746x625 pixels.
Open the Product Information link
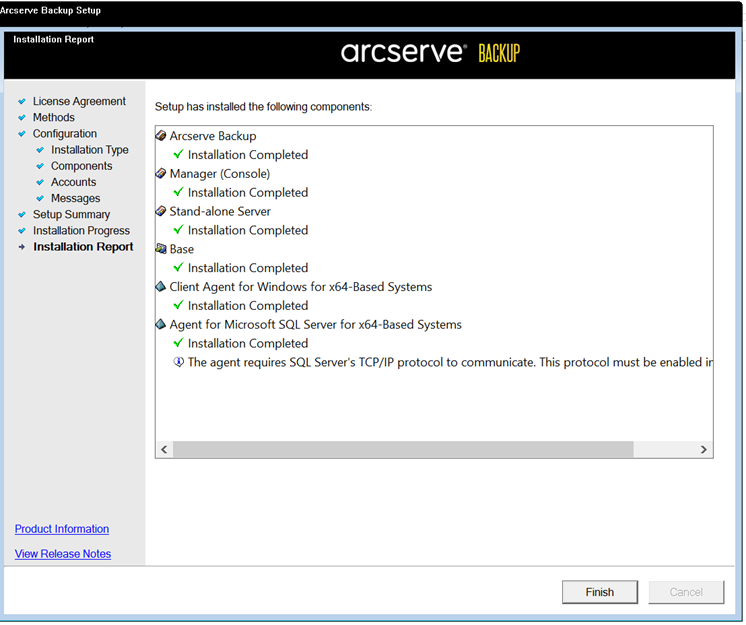pos(62,529)
